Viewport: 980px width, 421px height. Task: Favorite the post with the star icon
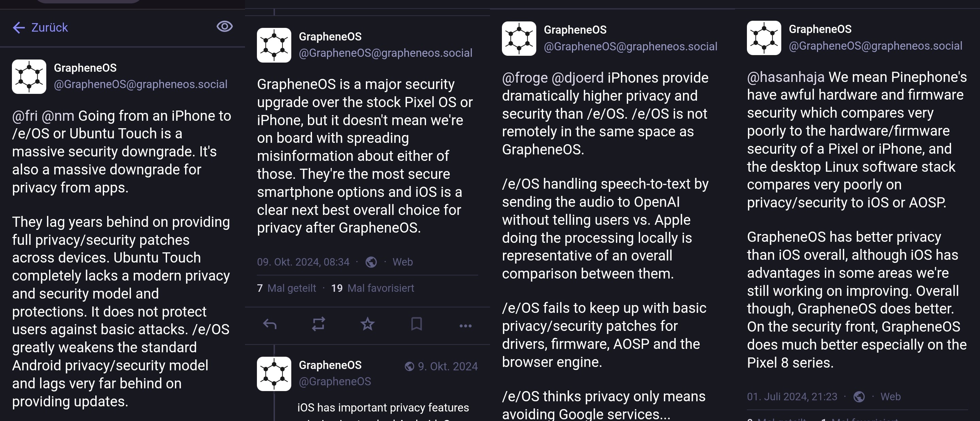coord(367,324)
